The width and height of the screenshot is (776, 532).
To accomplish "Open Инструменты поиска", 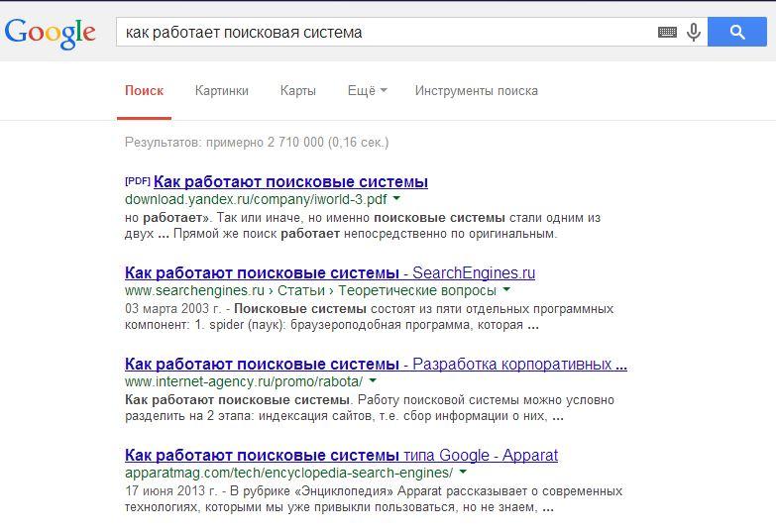I will 476,91.
